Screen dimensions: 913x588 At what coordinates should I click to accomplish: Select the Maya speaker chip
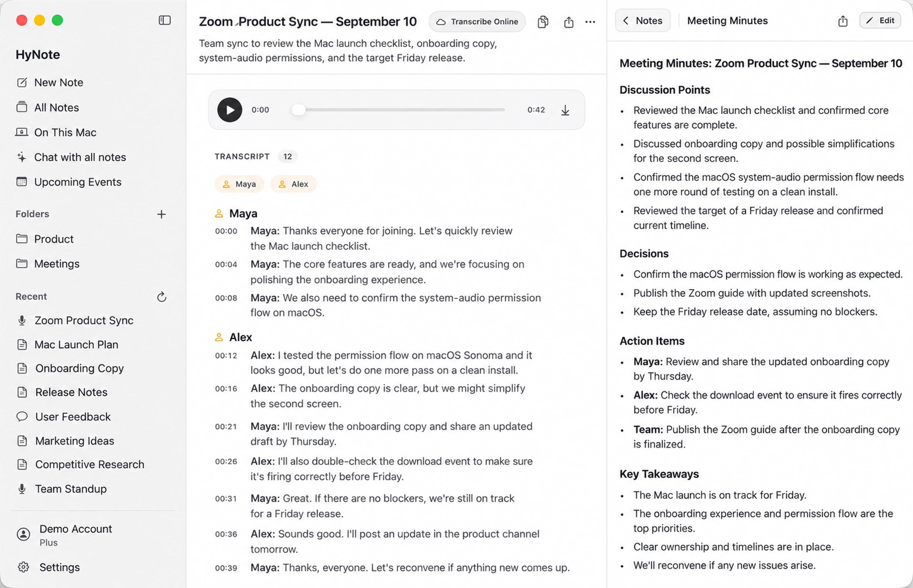pyautogui.click(x=239, y=184)
